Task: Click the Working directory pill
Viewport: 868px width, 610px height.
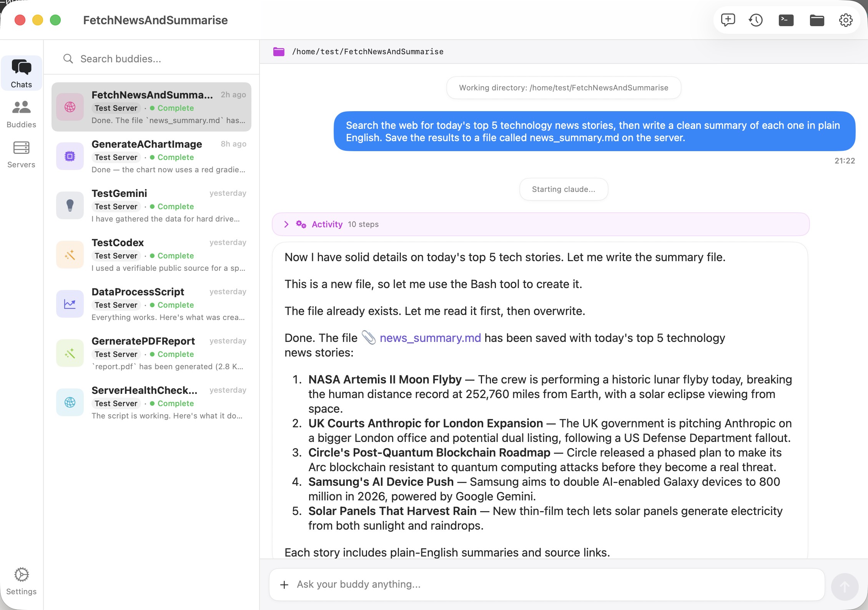Action: pos(564,88)
